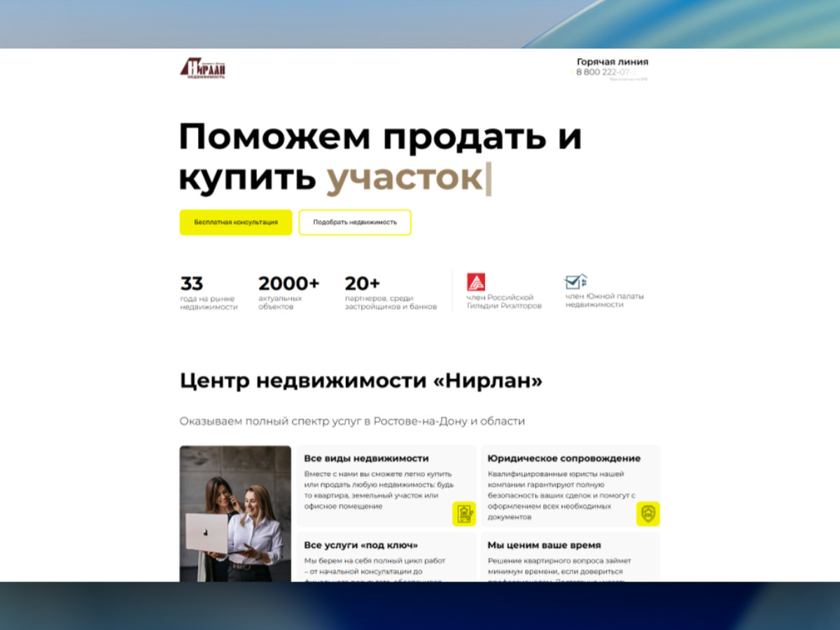Click the Все виды недвижимости card title
This screenshot has width=840, height=630.
(366, 458)
